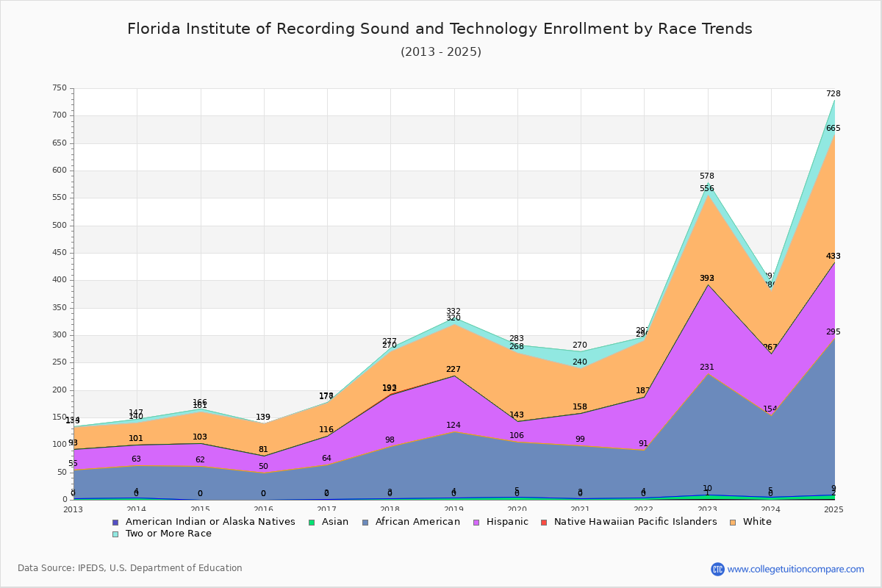The image size is (882, 588).
Task: Click the 2022 x-axis label
Action: tap(644, 509)
